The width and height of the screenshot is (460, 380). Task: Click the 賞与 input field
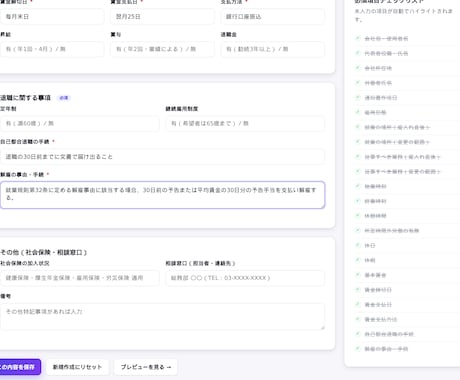162,49
